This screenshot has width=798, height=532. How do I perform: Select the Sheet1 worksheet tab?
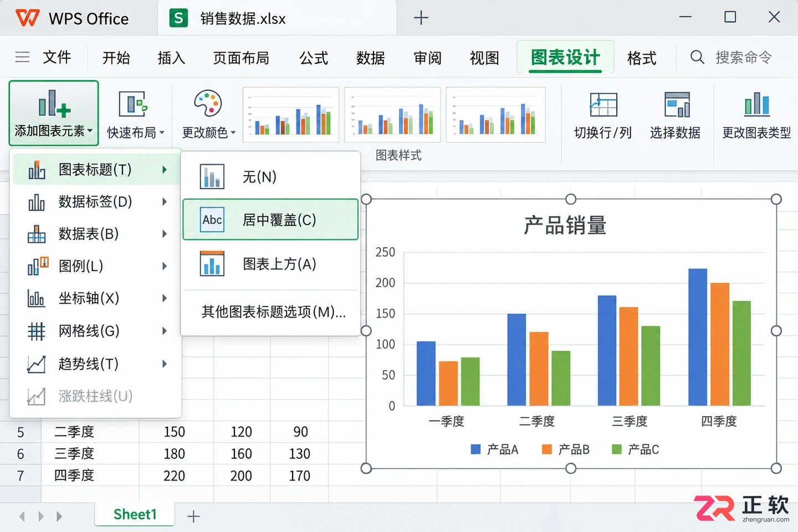[x=135, y=515]
